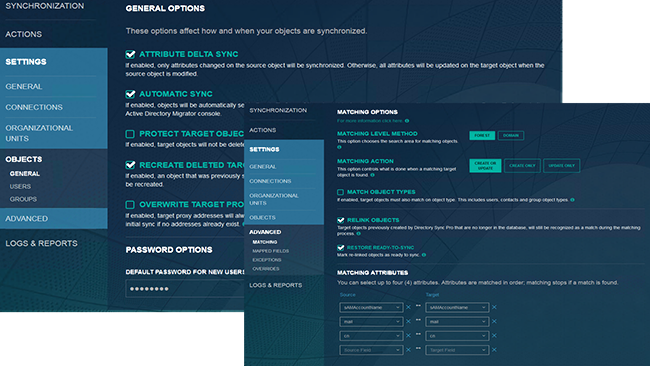Open the target cn attribute dropdown

coord(457,336)
